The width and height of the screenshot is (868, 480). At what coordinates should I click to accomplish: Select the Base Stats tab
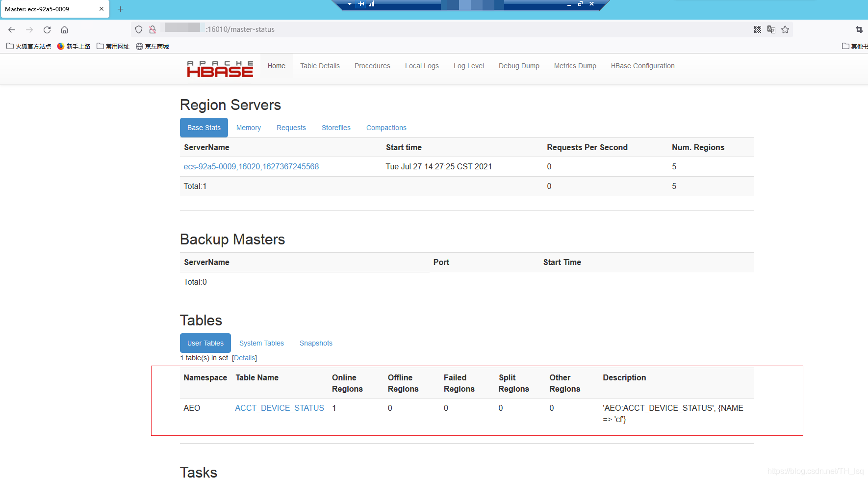point(204,128)
